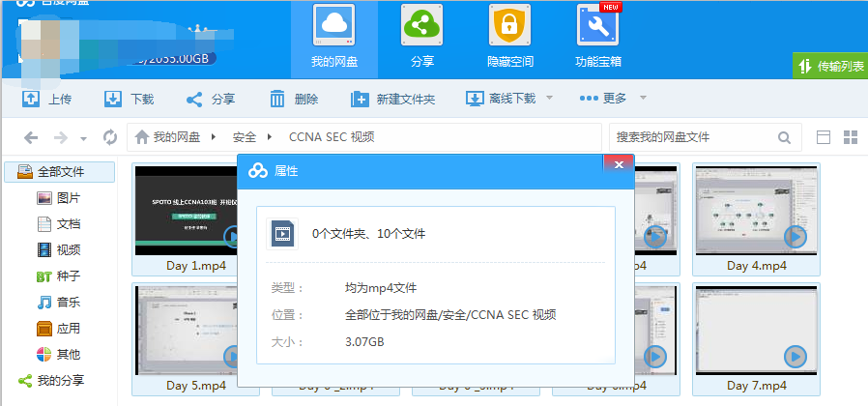Close the 属性 dialog
The width and height of the screenshot is (868, 406).
pos(619,164)
